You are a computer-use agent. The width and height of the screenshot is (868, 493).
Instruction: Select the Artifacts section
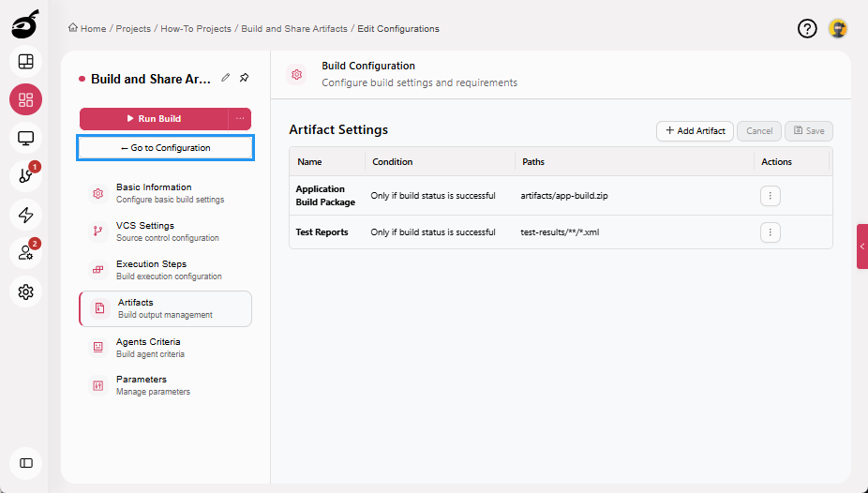[x=166, y=308]
